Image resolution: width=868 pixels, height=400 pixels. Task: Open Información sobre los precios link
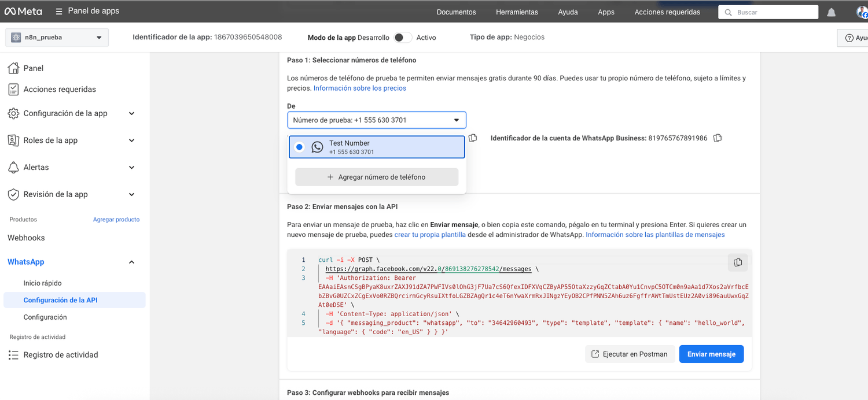359,88
